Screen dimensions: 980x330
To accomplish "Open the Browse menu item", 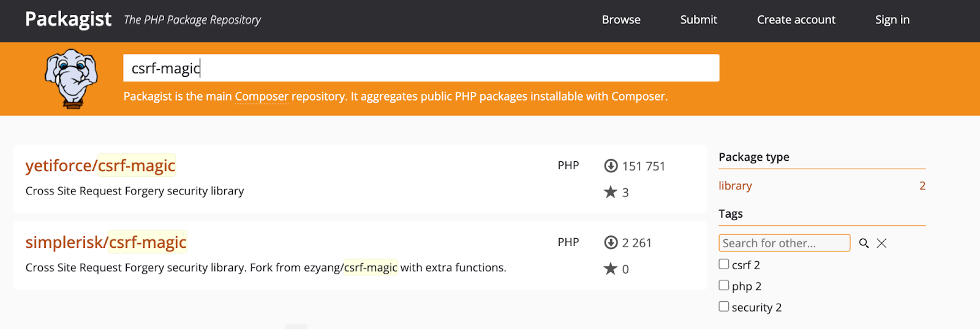I will tap(620, 20).
